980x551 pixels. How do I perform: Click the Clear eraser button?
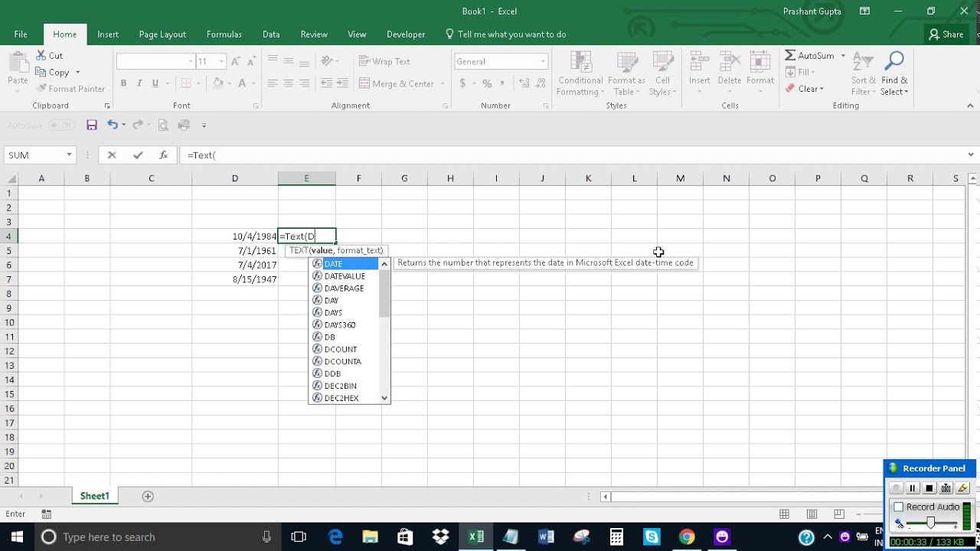click(804, 89)
